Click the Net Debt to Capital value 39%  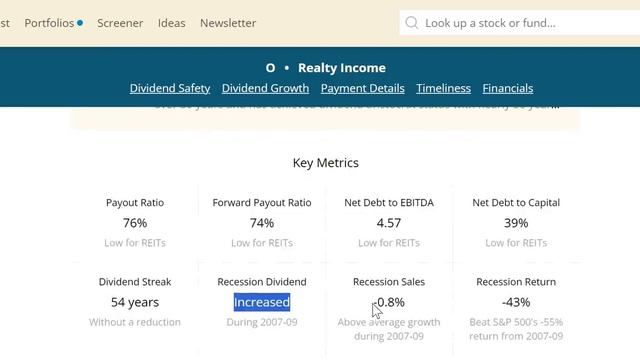[x=516, y=223]
